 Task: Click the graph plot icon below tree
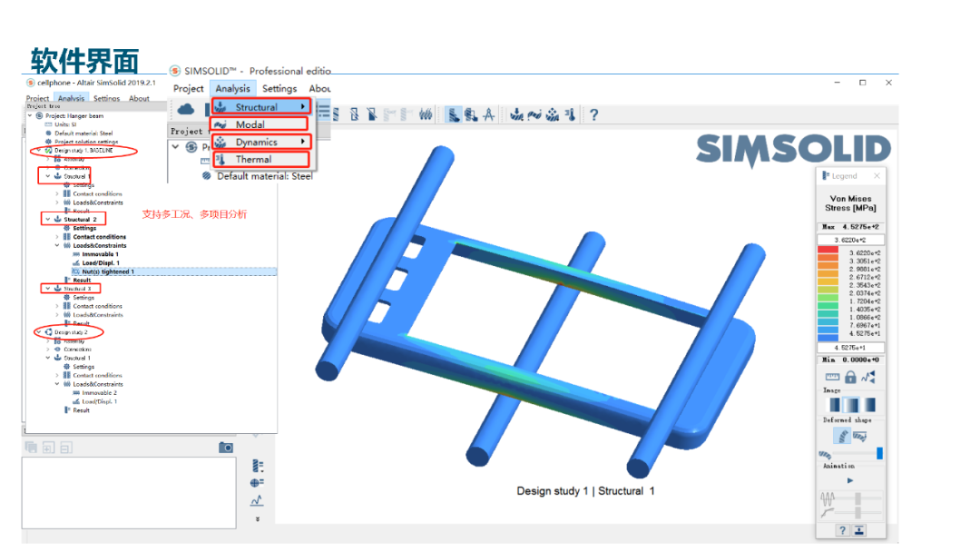pos(257,501)
